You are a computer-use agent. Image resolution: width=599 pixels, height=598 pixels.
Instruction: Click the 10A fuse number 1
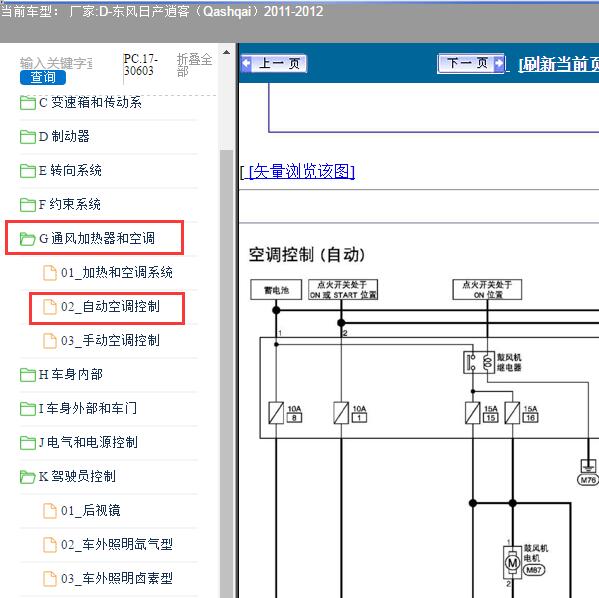341,413
